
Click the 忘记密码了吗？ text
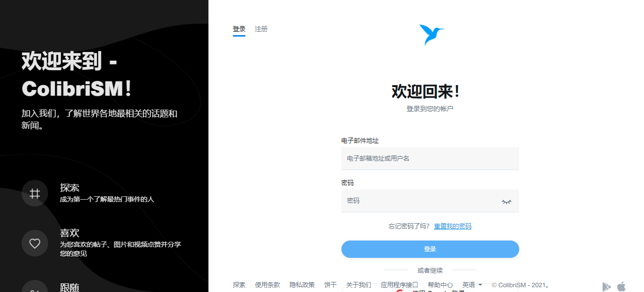(x=409, y=226)
